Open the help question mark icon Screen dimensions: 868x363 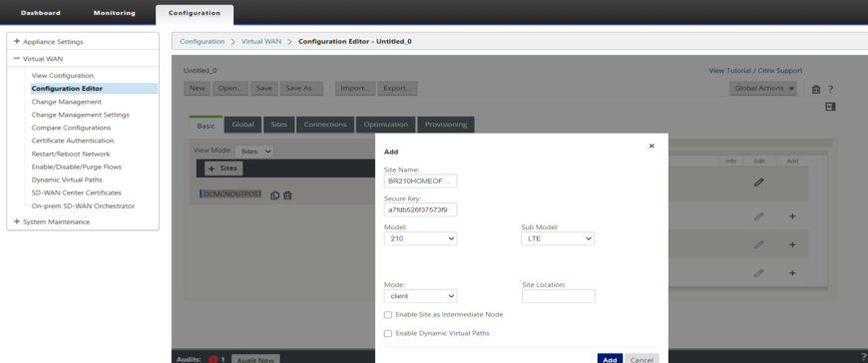(x=830, y=90)
